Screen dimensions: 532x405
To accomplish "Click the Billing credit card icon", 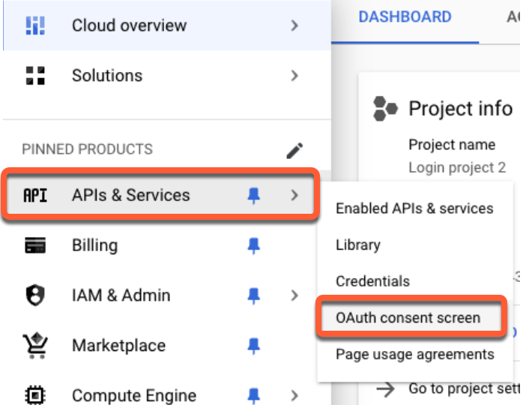I will pos(35,246).
